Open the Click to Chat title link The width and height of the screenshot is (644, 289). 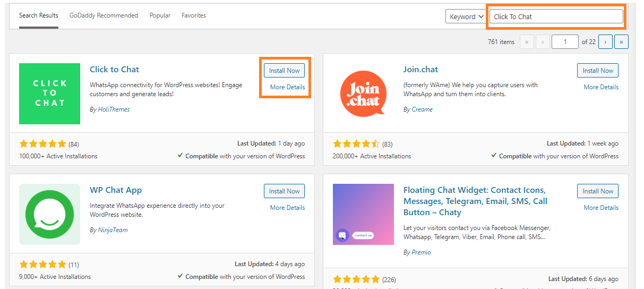click(114, 70)
